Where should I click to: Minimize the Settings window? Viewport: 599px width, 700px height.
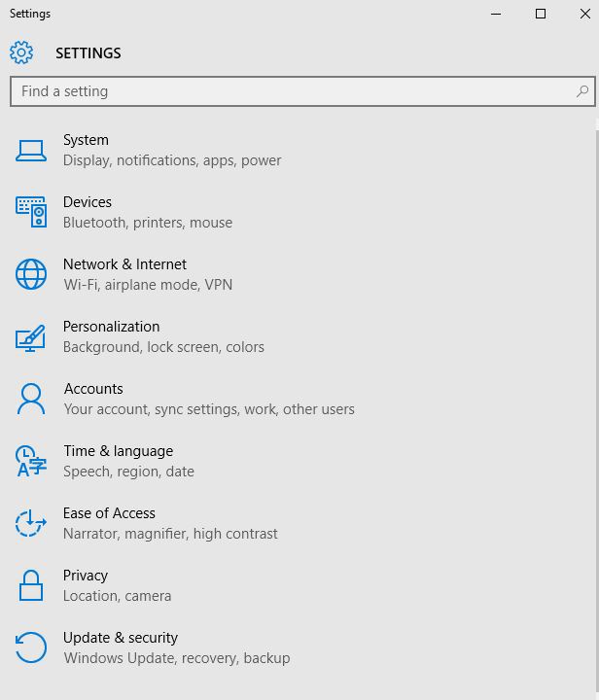(496, 14)
